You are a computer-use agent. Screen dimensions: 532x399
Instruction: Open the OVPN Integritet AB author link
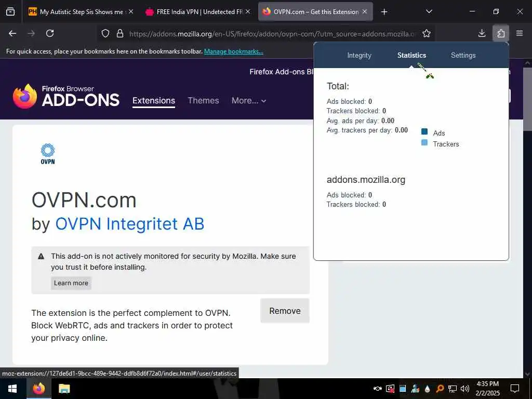pyautogui.click(x=129, y=224)
